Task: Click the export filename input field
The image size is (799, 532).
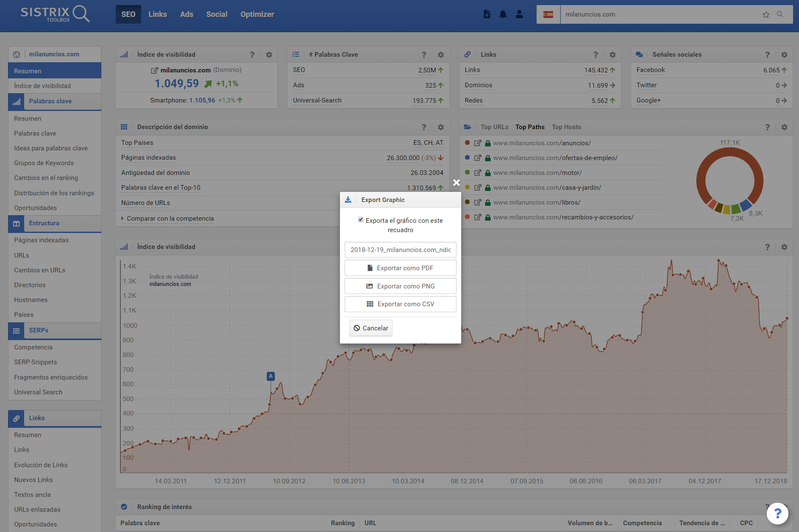Action: [400, 250]
